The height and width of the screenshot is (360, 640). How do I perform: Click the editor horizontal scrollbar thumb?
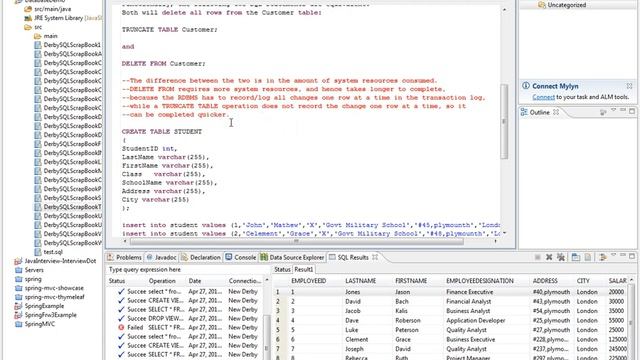(297, 241)
